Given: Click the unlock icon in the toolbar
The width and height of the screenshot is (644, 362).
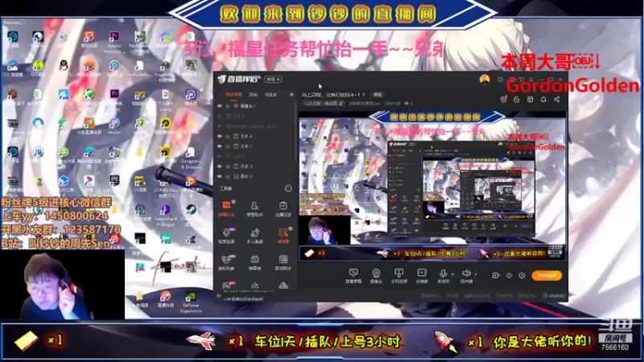Looking at the screenshot, I should click(516, 99).
